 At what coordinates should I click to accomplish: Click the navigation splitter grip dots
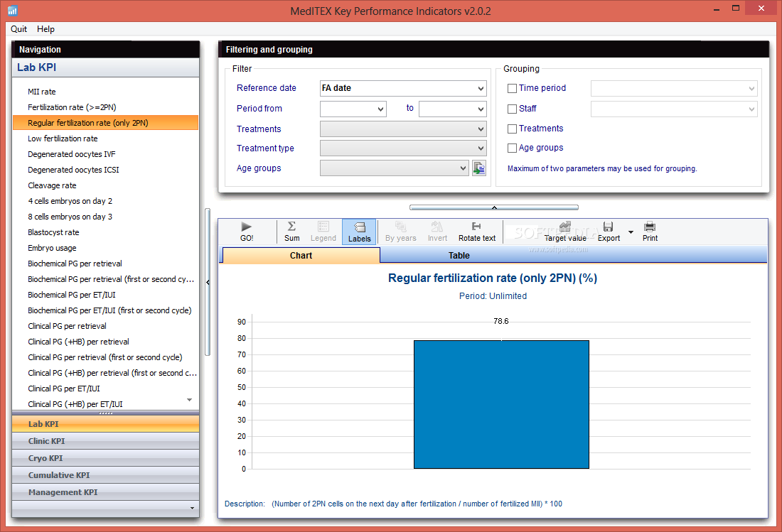(x=105, y=413)
